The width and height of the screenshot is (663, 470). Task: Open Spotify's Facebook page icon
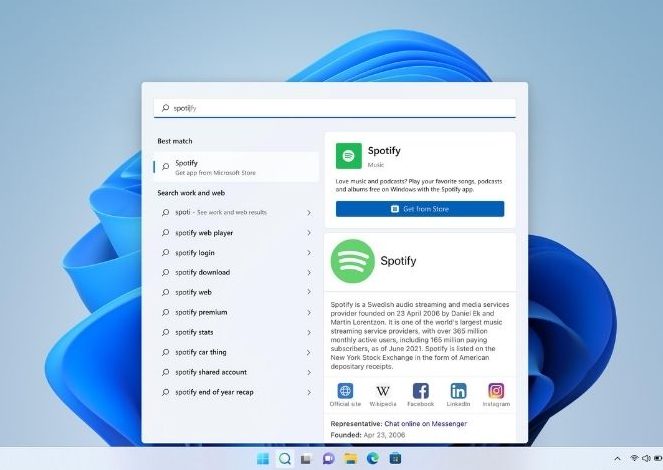(420, 391)
